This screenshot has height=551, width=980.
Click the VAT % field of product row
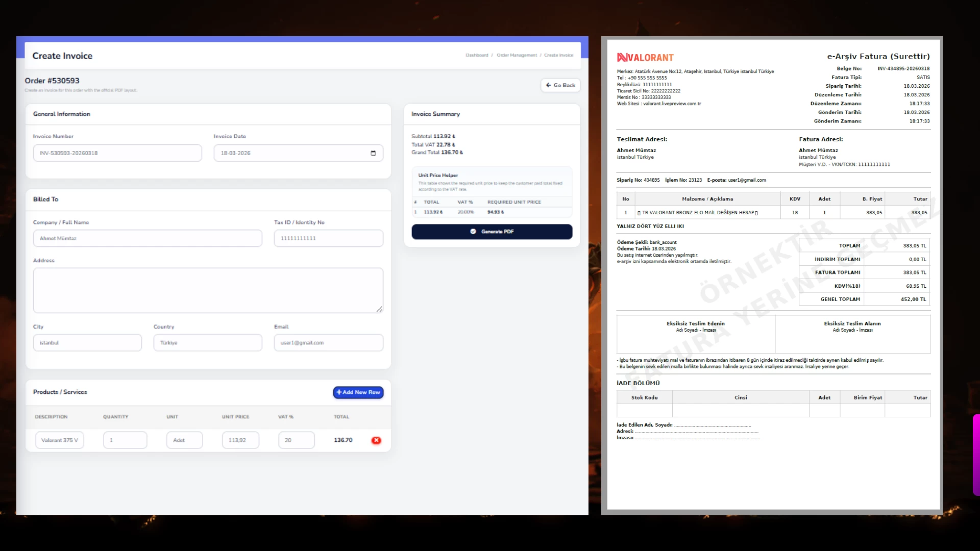296,440
